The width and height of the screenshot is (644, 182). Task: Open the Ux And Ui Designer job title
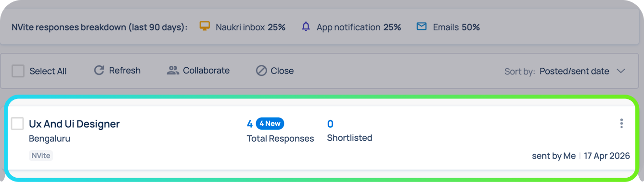(x=74, y=124)
